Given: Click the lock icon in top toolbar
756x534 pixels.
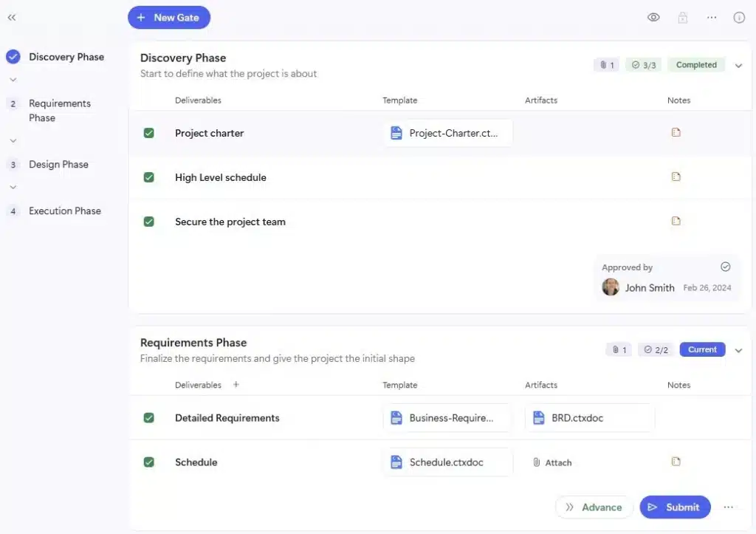Looking at the screenshot, I should (x=683, y=18).
